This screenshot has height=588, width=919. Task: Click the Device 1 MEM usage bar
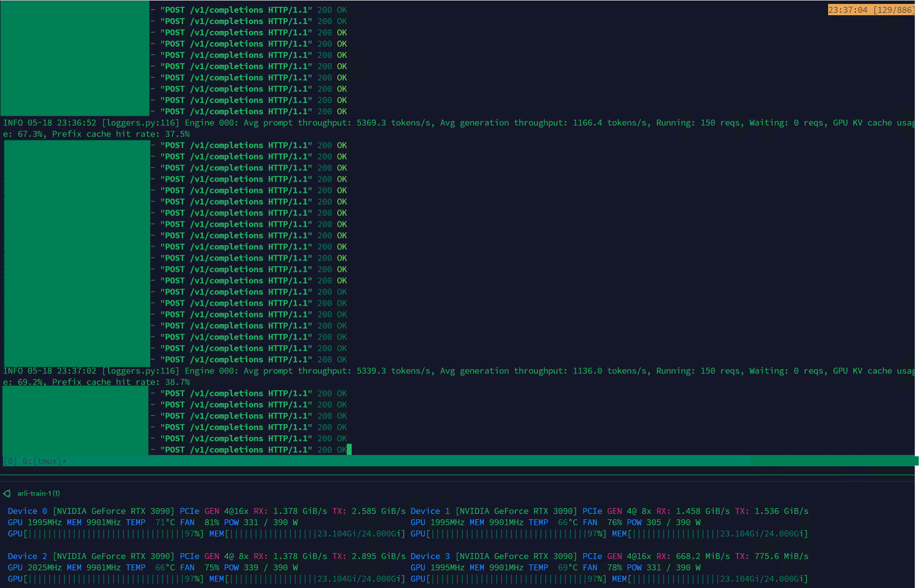[710, 534]
